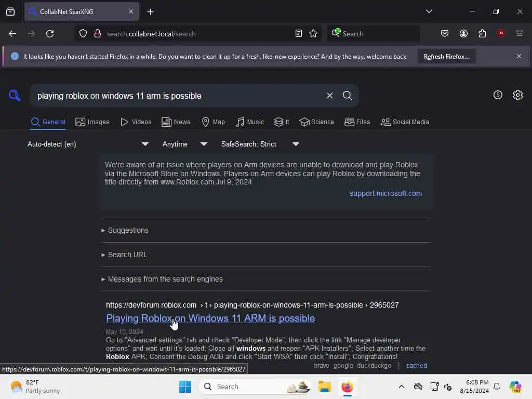List all tabs with the chevron
Screen dimensions: 532x399
429,11
